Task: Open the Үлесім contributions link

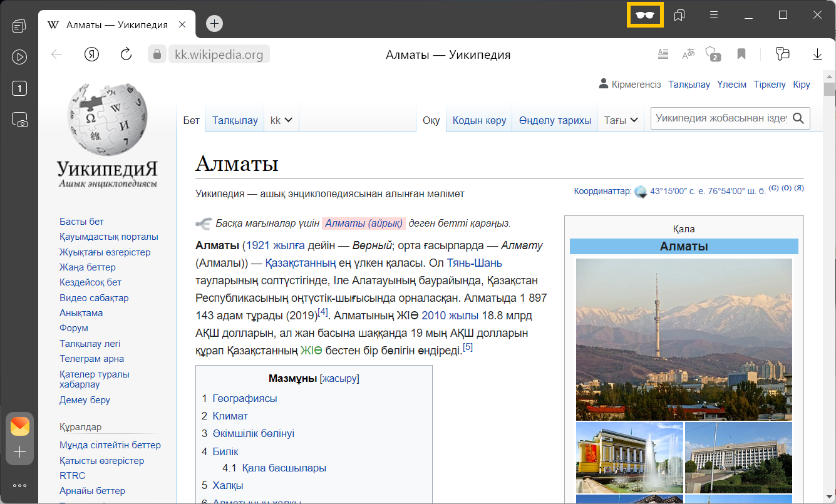Action: pos(732,84)
